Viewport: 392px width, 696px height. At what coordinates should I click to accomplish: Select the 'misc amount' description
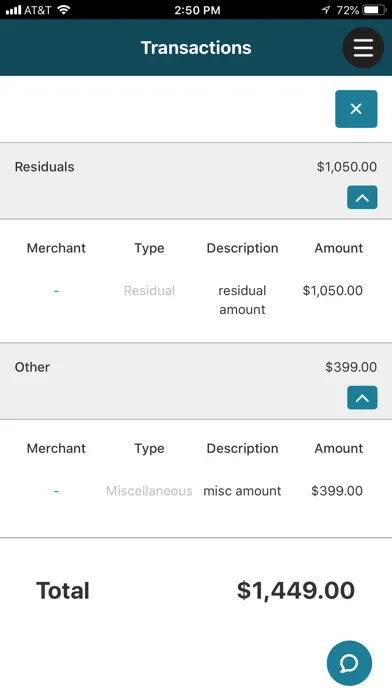tap(242, 491)
